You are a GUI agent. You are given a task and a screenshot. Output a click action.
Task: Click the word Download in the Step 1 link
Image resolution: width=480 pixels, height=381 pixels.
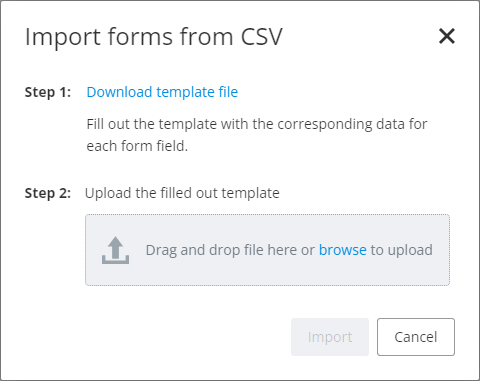(119, 92)
